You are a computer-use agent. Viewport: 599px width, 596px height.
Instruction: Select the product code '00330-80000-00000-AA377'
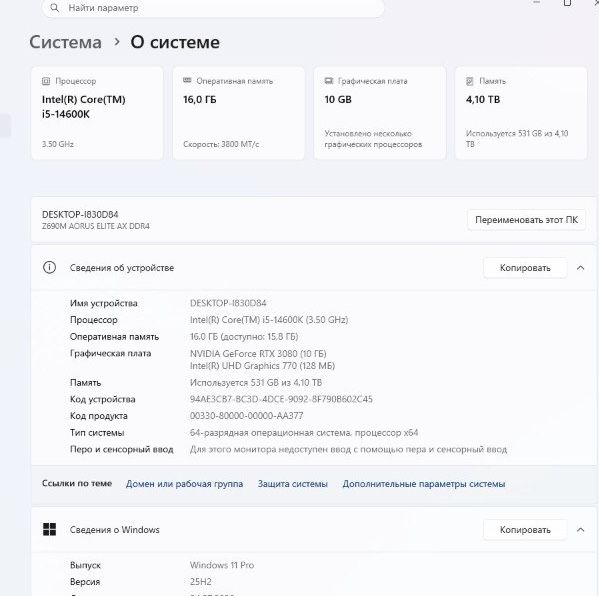246,416
